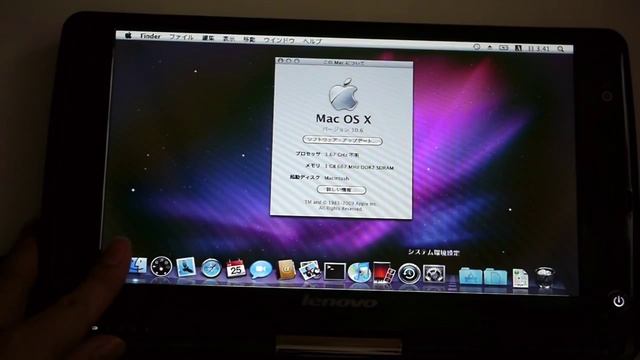This screenshot has width=640, height=360.
Task: Launch Dashboard from the Dock
Action: (x=161, y=267)
